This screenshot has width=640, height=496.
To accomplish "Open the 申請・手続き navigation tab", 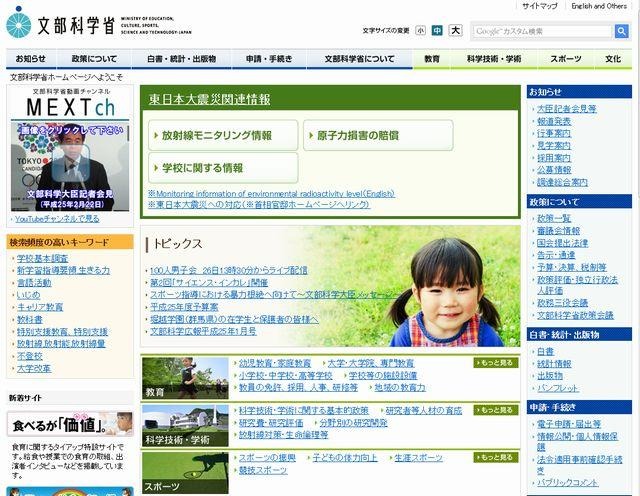I will click(269, 59).
